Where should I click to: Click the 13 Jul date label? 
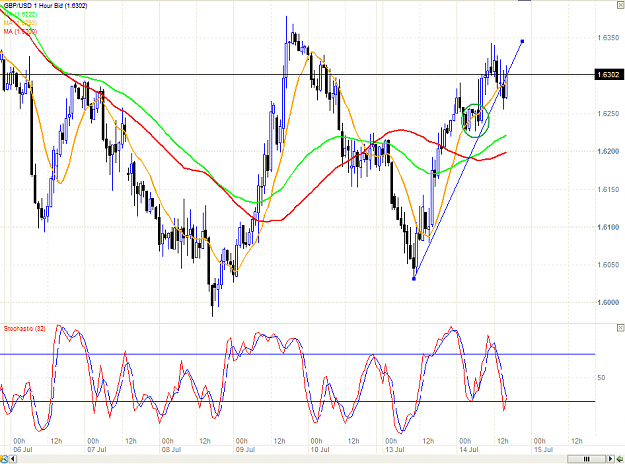coord(395,450)
